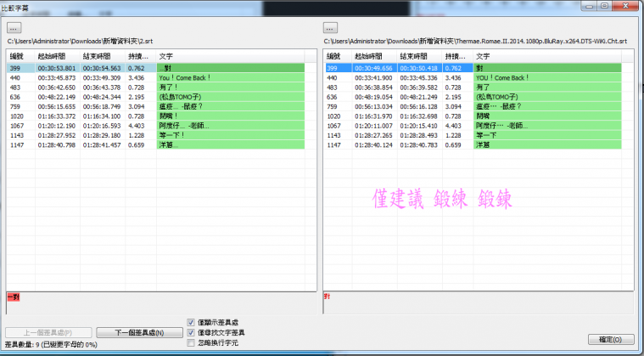Select left row 399 starting 00:30:53.801
The width and height of the screenshot is (644, 356).
tap(155, 68)
